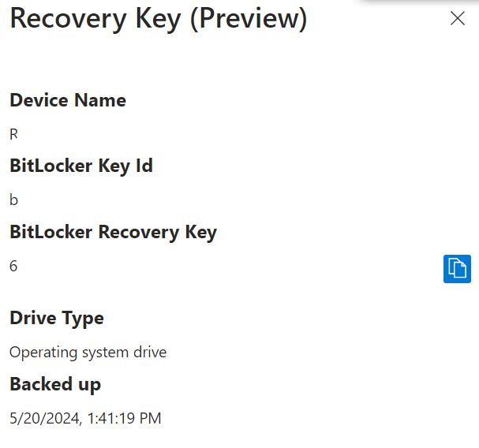Screen dimensions: 479x448
Task: Click the word Operating in drive type value
Action: pos(43,353)
